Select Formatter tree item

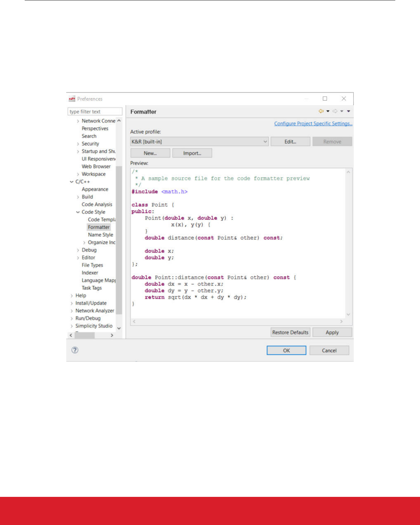99,227
